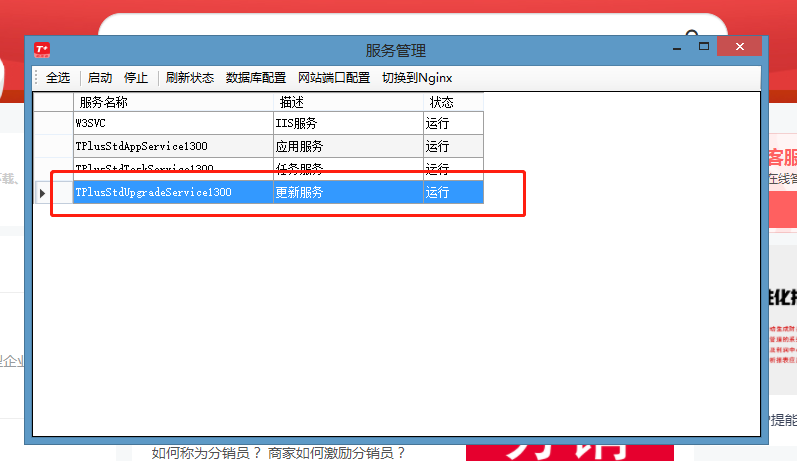Screen dimensions: 797x461
Task: Click 运行 status in 更新服务 row
Action: coord(453,192)
